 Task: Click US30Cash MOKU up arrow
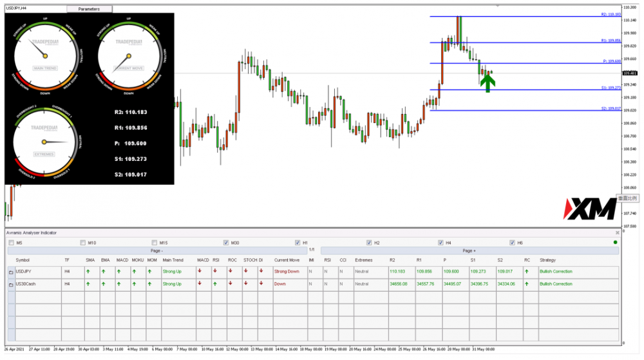point(135,283)
